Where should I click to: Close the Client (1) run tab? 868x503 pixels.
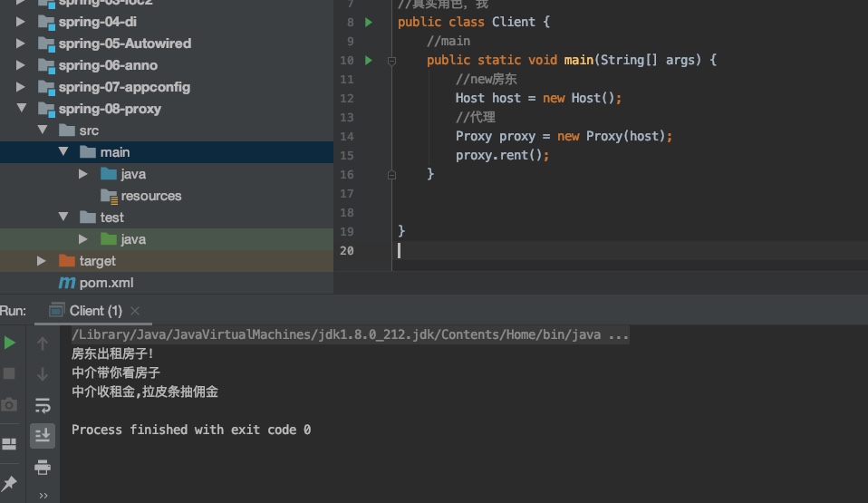[135, 311]
